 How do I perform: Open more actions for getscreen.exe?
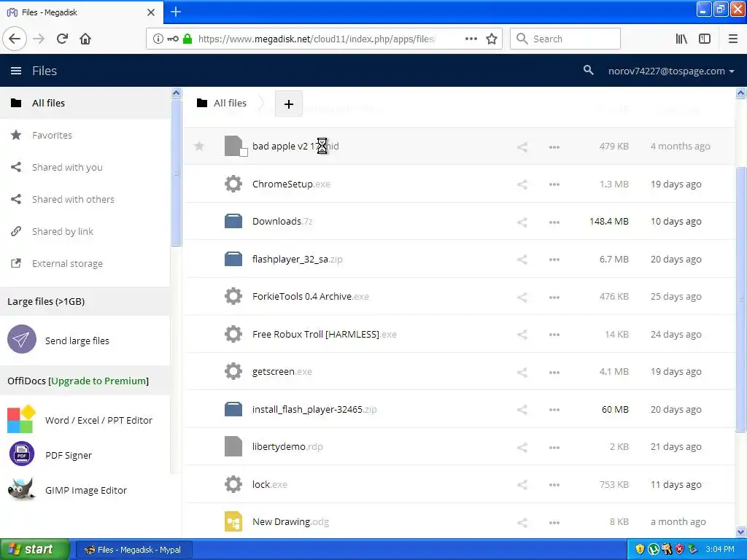[554, 373]
